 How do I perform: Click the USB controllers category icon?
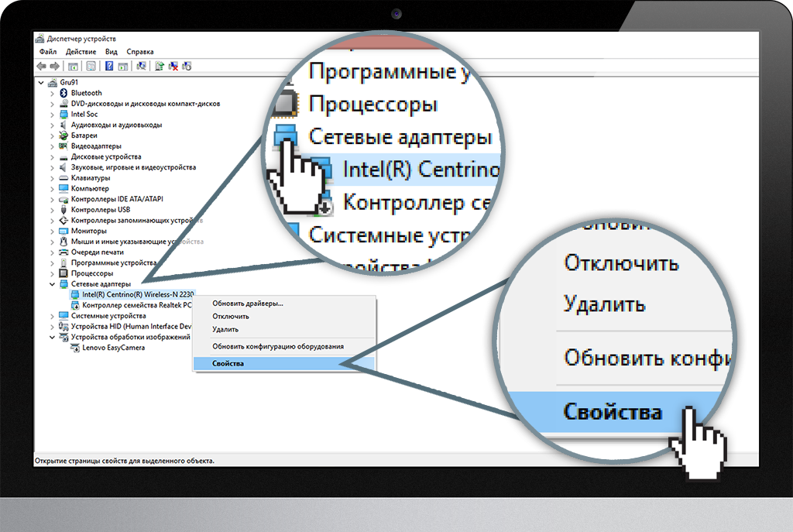click(x=64, y=210)
